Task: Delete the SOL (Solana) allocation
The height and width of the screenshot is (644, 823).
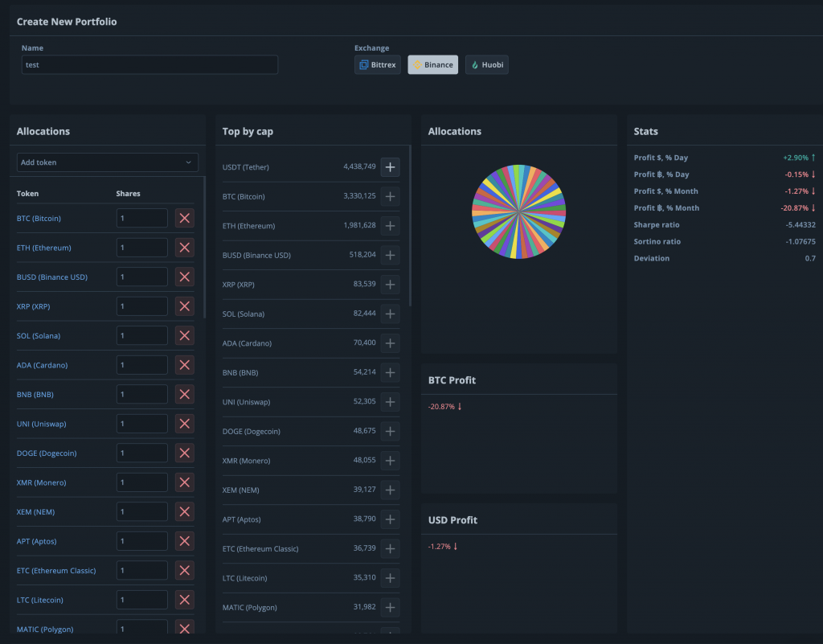Action: (184, 336)
